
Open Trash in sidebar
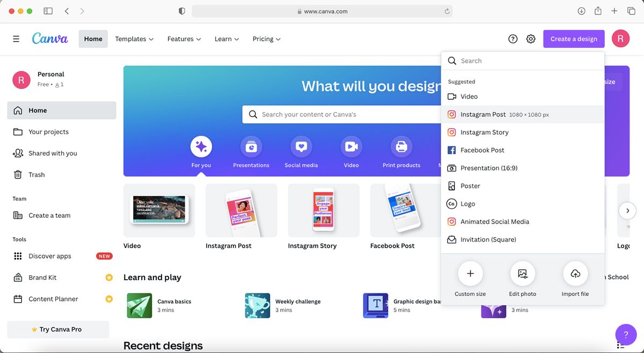coord(62,175)
